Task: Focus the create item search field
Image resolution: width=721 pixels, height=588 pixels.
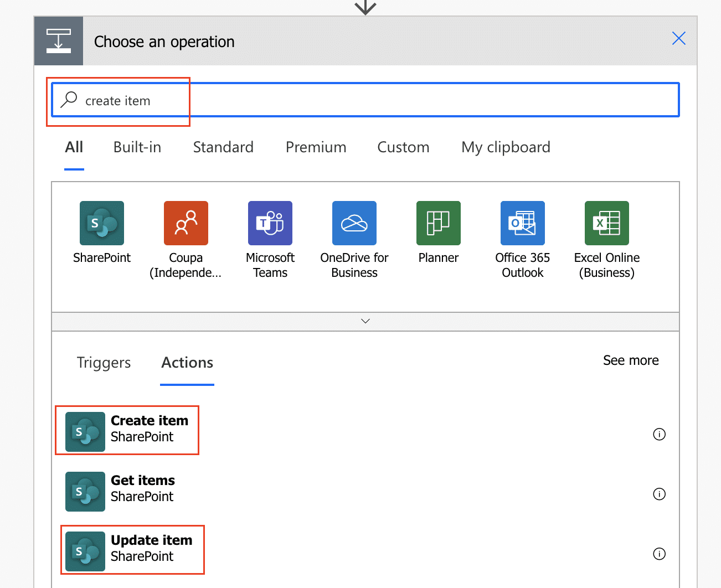Action: tap(365, 100)
